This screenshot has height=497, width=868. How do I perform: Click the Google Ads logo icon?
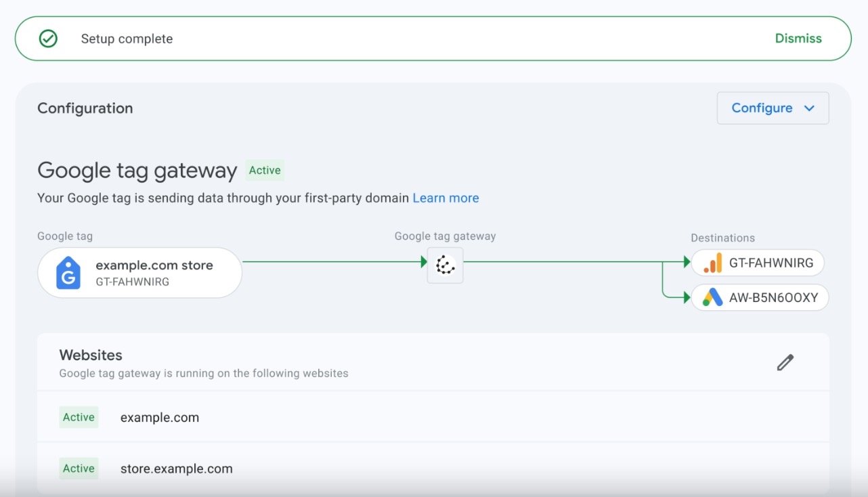point(712,297)
